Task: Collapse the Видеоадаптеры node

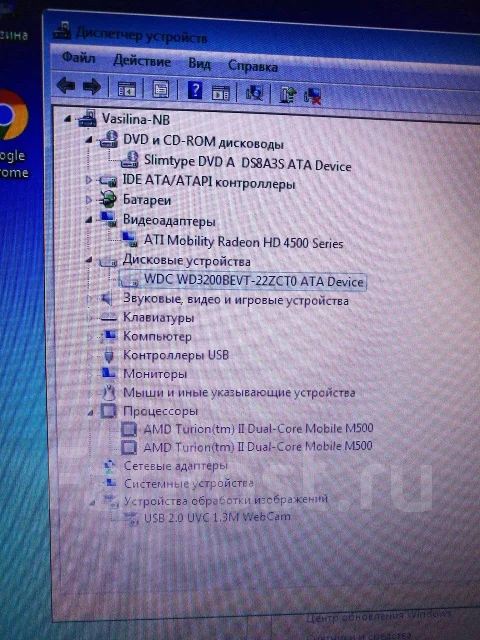Action: point(89,220)
